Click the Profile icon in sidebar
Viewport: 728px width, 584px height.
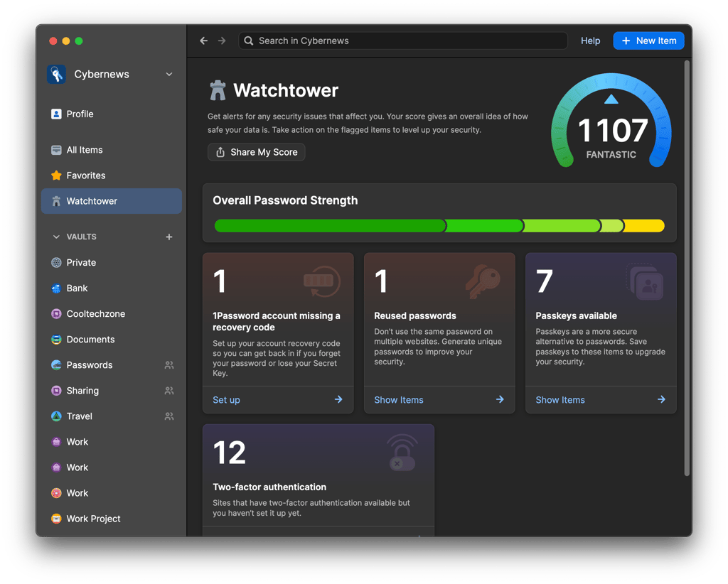pos(56,114)
